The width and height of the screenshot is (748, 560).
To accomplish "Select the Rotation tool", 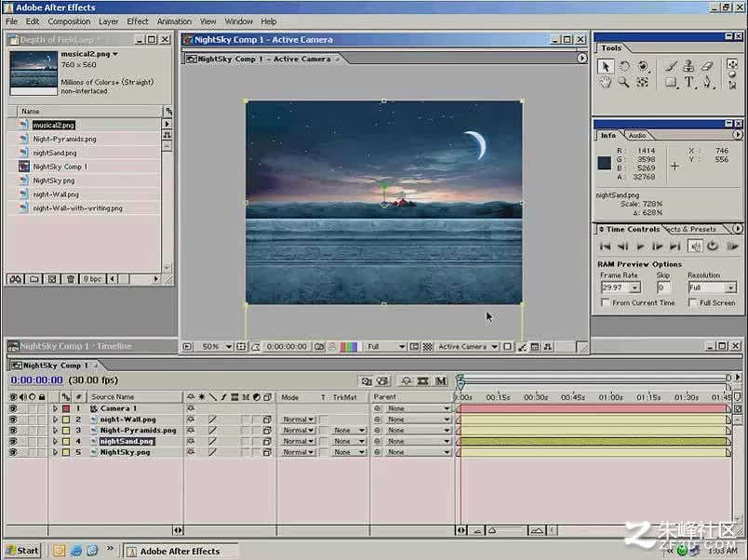I will [x=624, y=66].
